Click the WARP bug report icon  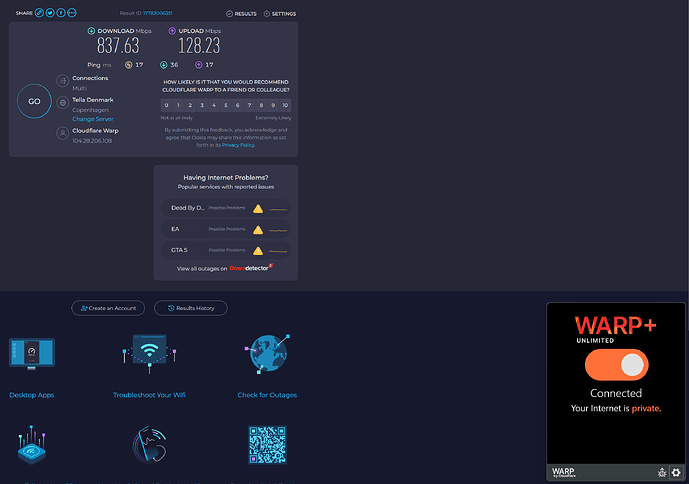[x=662, y=473]
